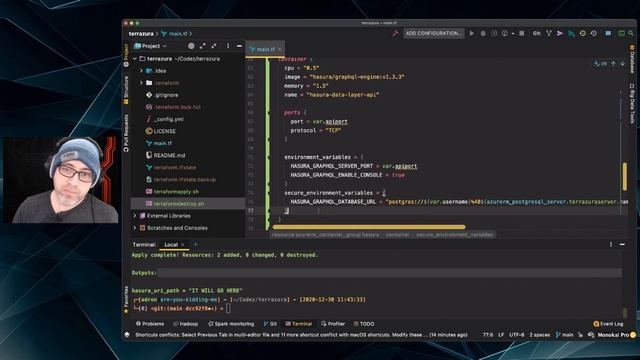Open the Event Log

coord(608,324)
